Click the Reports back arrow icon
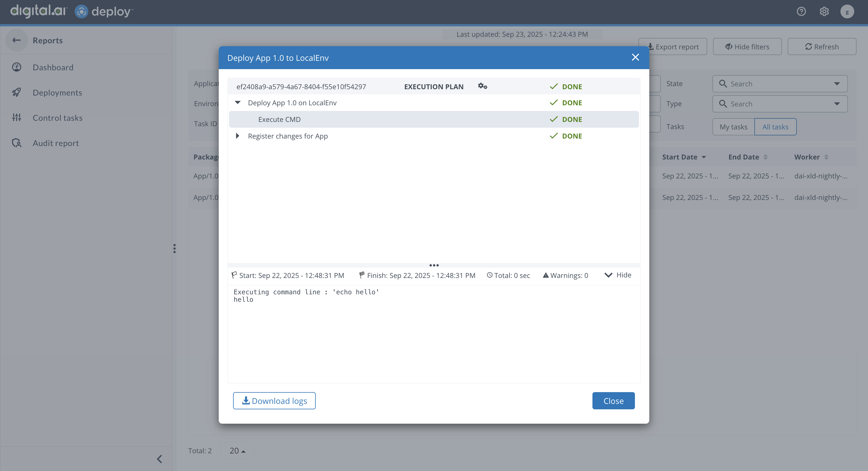The width and height of the screenshot is (868, 471). (x=17, y=40)
